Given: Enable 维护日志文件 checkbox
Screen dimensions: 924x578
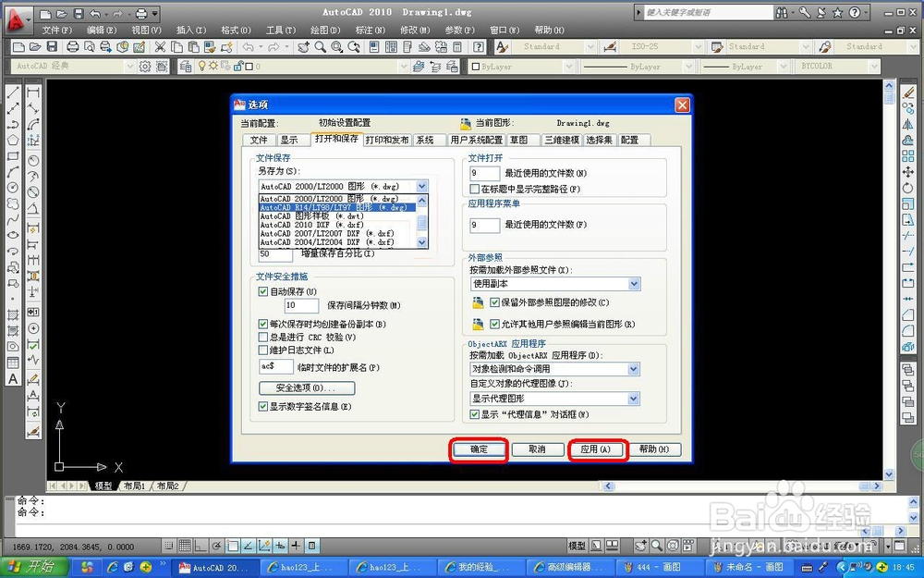Looking at the screenshot, I should (x=263, y=350).
